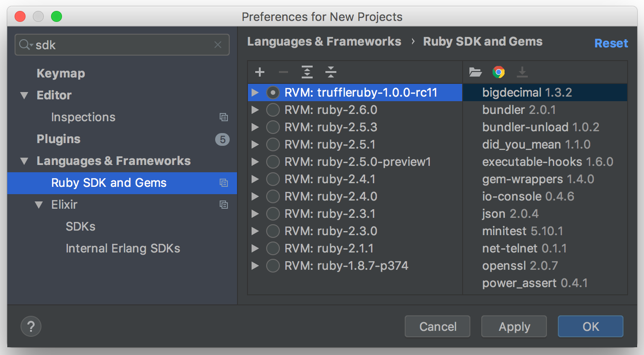Screen dimensions: 644x355
Task: Click the download gem update icon
Action: click(522, 72)
